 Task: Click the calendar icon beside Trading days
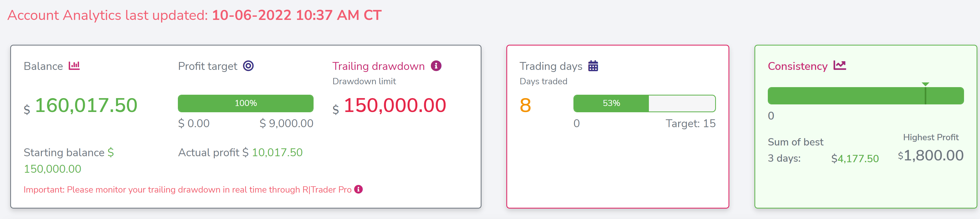click(x=593, y=66)
